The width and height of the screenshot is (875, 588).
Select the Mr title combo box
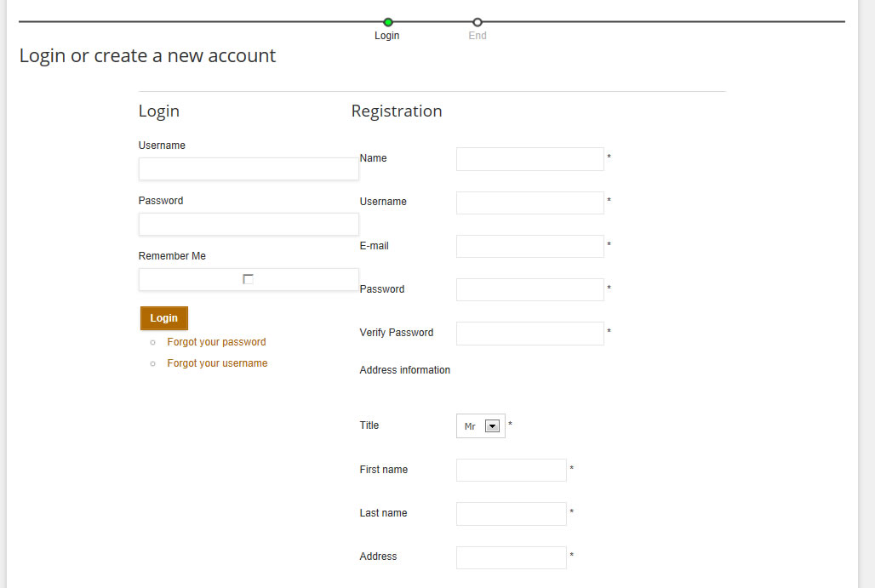(472, 426)
